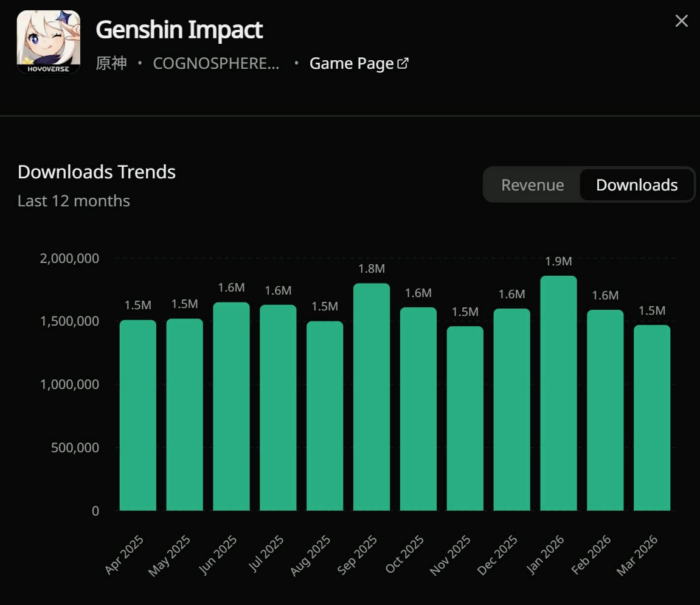The height and width of the screenshot is (605, 700).
Task: Click the Nov 2025 downloads bar
Action: pos(465,418)
